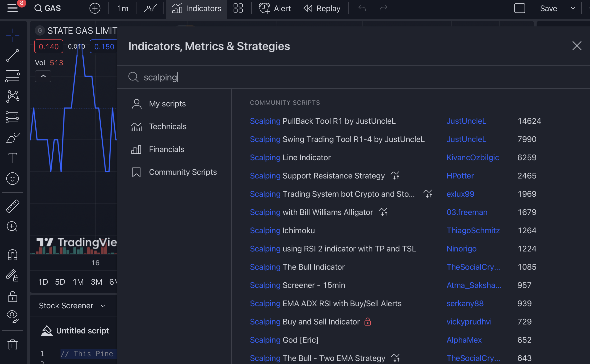Open emoji icons tool
Image resolution: width=590 pixels, height=364 pixels.
pyautogui.click(x=13, y=179)
